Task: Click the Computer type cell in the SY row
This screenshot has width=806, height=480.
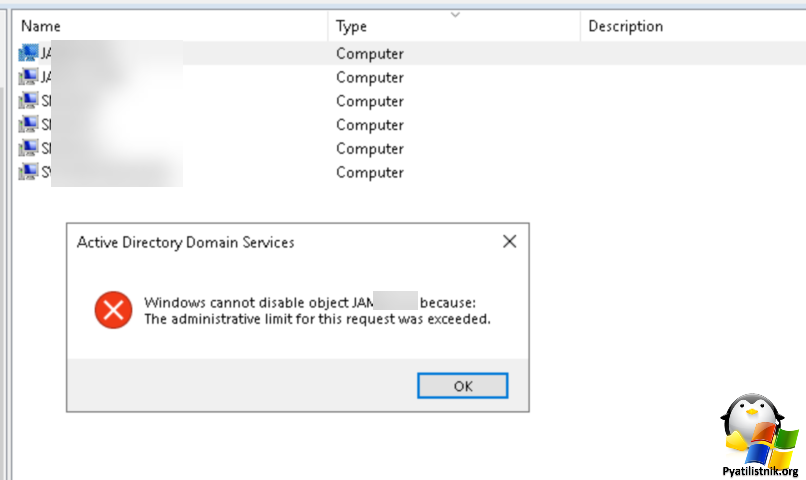Action: [x=370, y=173]
